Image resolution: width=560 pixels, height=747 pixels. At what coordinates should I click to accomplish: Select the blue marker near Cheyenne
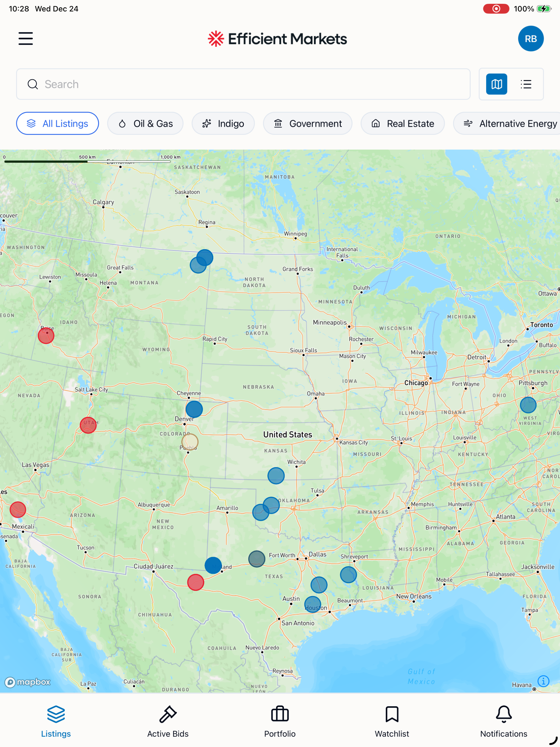(194, 409)
